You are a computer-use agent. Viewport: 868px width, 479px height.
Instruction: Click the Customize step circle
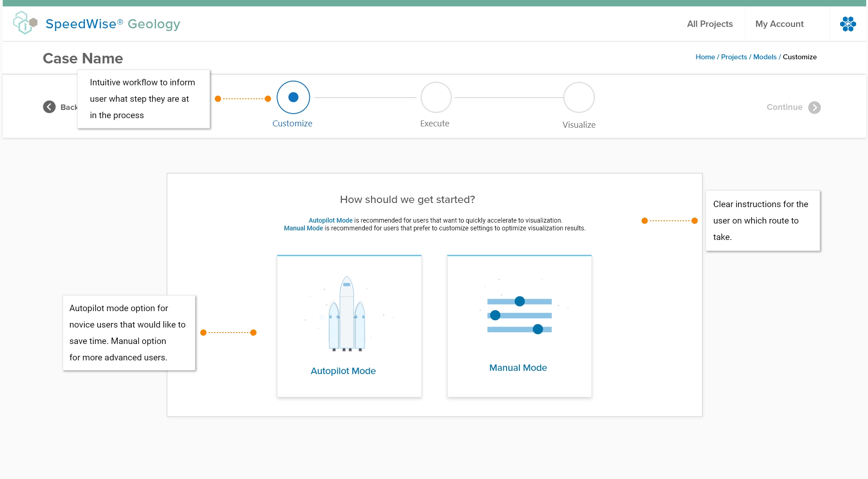(x=293, y=97)
